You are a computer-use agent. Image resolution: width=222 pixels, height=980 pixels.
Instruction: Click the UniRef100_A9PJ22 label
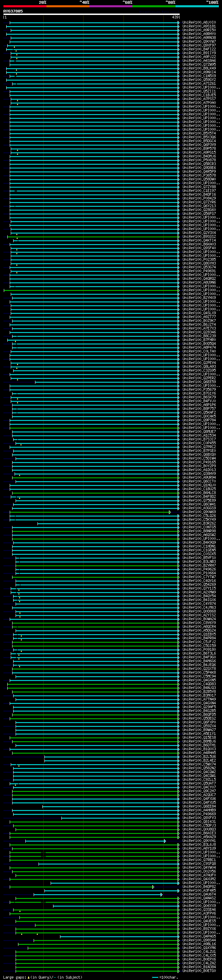pyautogui.click(x=199, y=57)
